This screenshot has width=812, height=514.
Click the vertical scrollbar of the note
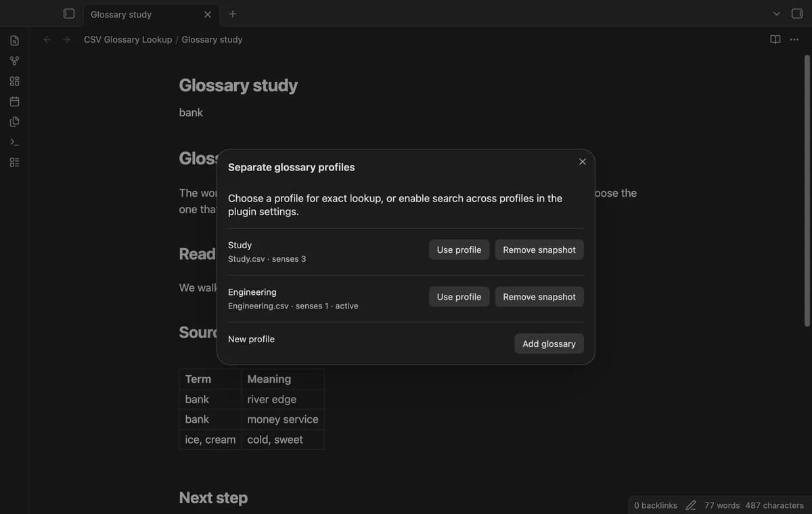(x=807, y=189)
